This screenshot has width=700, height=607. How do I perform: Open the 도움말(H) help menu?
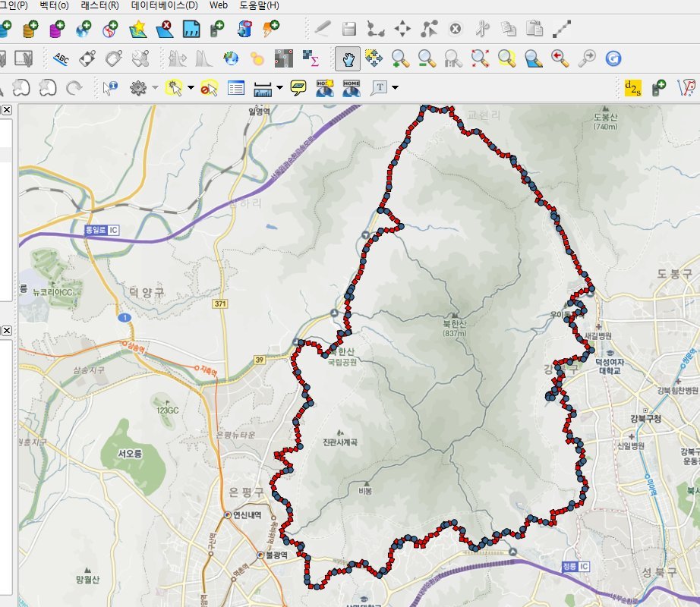coord(259,5)
